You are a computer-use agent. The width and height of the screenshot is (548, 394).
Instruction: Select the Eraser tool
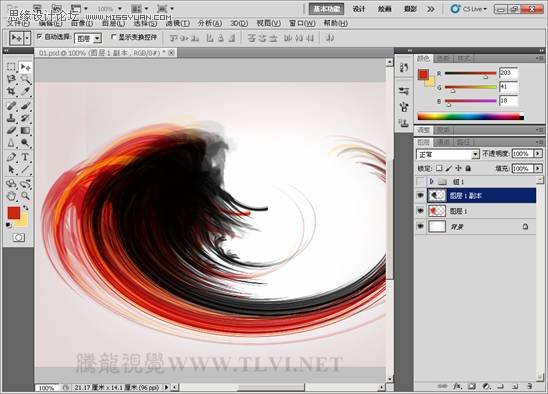pos(11,130)
